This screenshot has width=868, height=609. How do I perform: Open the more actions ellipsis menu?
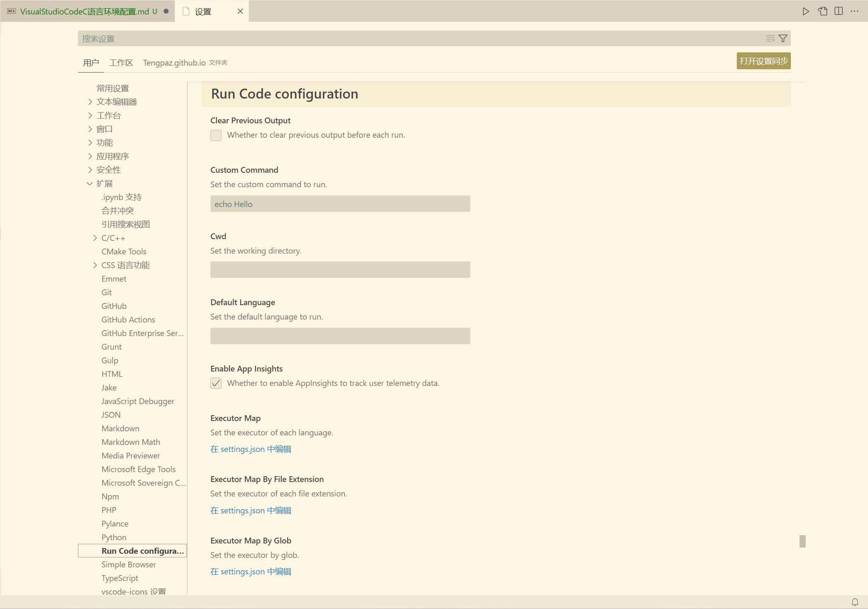click(854, 11)
